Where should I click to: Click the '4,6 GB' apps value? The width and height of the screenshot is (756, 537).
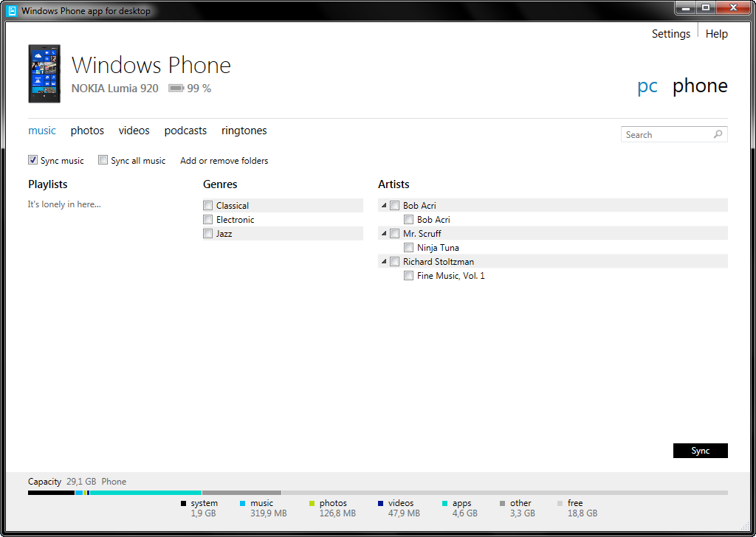[465, 513]
